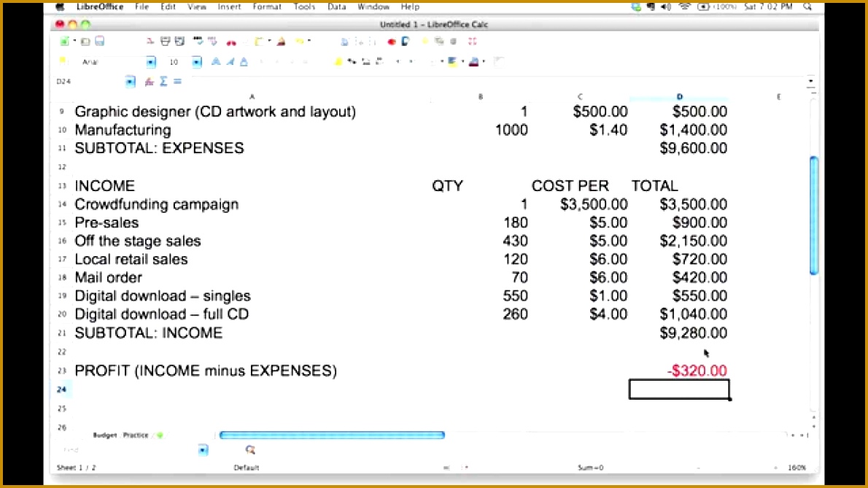Click the Data Sources icon
Image resolution: width=868 pixels, height=488 pixels.
coord(454,42)
